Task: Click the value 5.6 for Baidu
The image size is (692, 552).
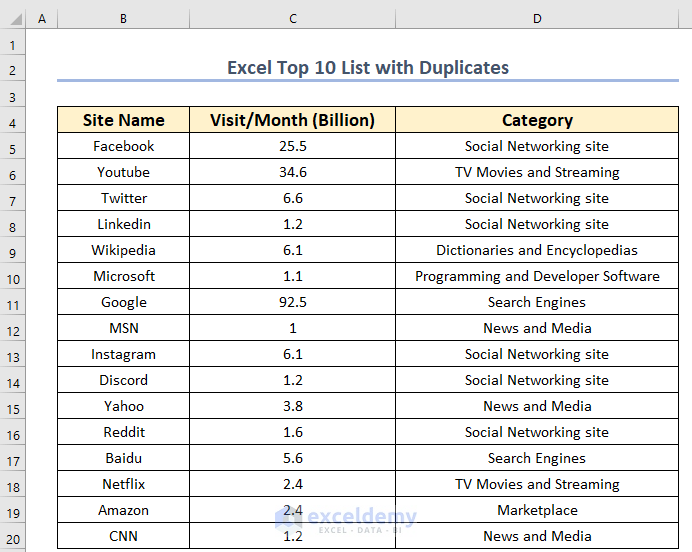Action: pyautogui.click(x=293, y=458)
